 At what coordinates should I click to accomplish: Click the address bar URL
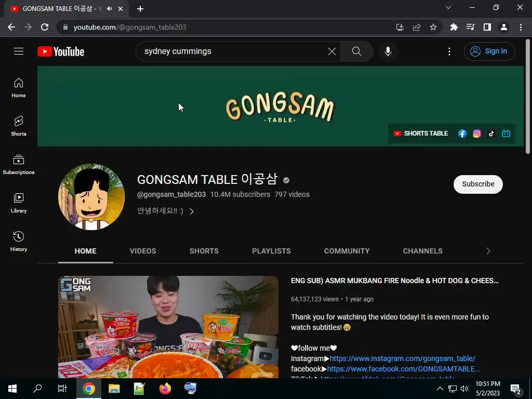pyautogui.click(x=129, y=27)
